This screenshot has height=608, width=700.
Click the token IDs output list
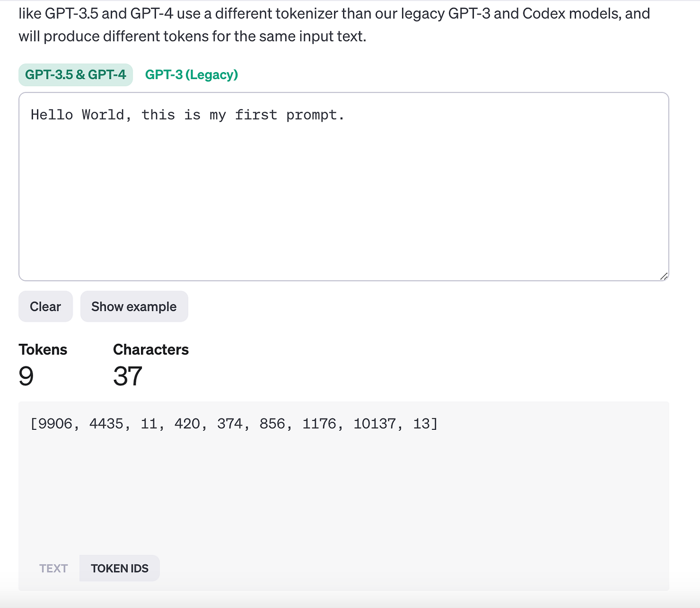pyautogui.click(x=234, y=424)
